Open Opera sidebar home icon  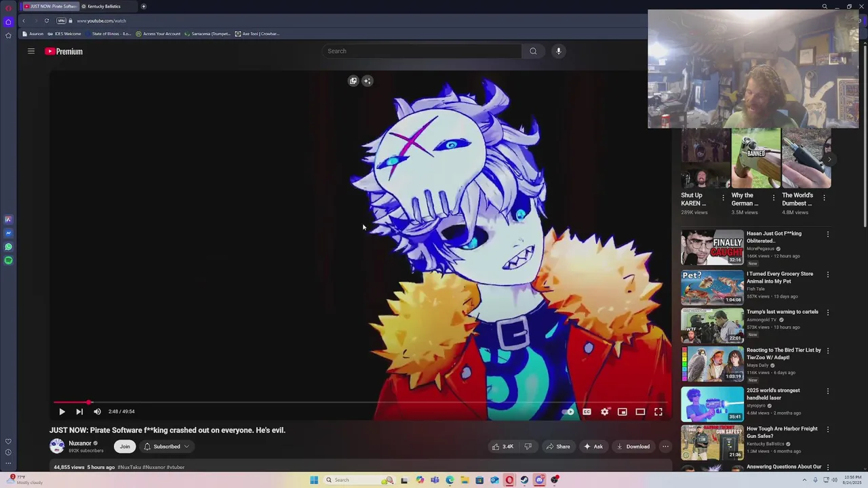[8, 22]
